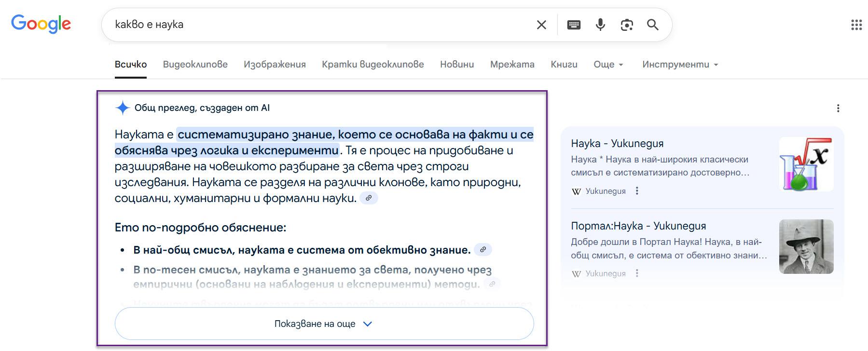Open the on-screen keyboard icon
Image resolution: width=868 pixels, height=351 pixels.
pyautogui.click(x=574, y=25)
